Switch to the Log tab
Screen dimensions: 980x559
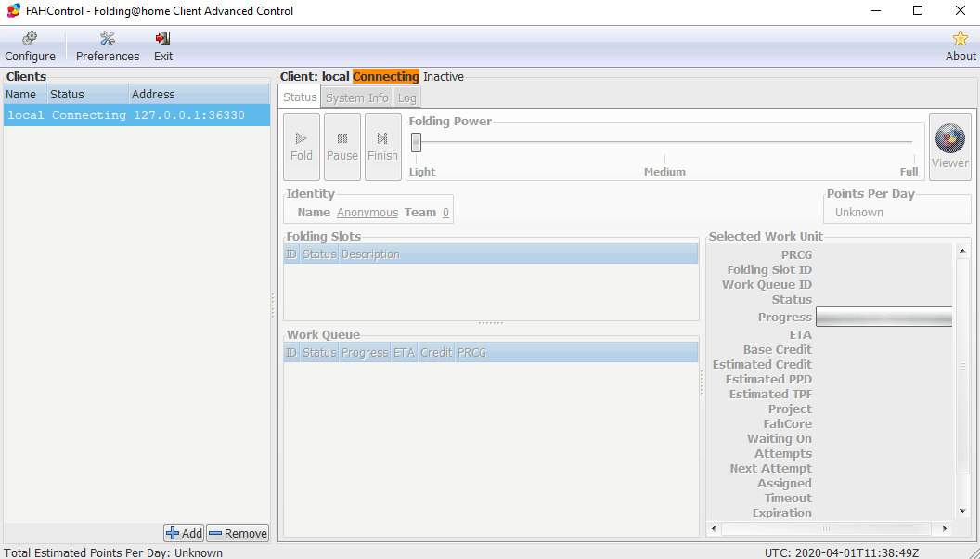tap(406, 98)
